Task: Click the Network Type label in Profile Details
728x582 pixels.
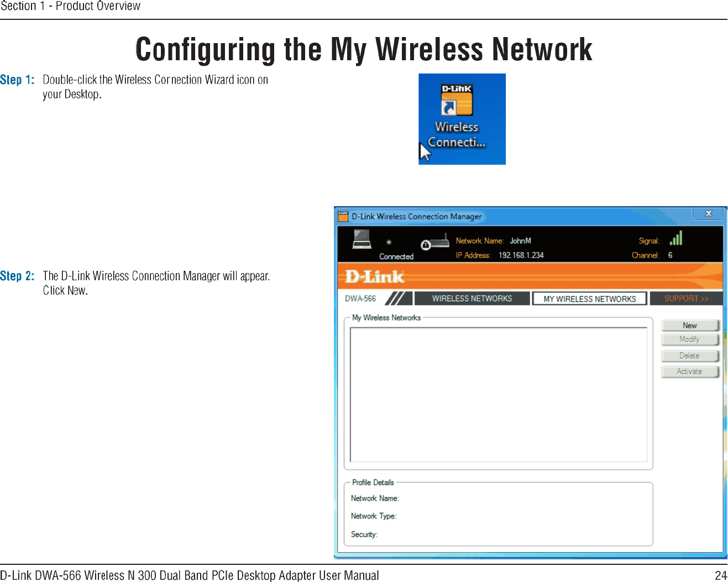Action: [374, 516]
